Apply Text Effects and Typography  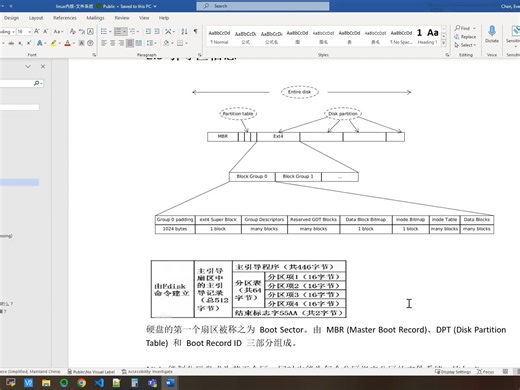click(40, 43)
